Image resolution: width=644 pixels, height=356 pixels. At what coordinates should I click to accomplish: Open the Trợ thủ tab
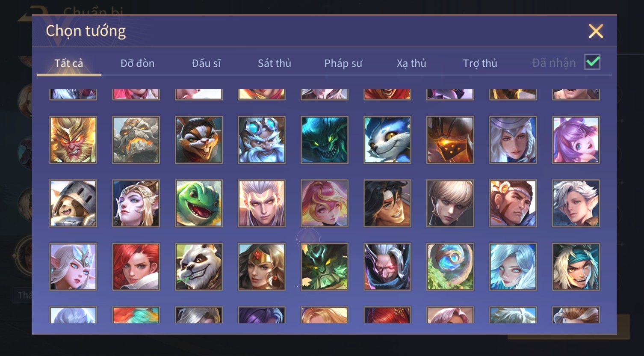point(480,63)
